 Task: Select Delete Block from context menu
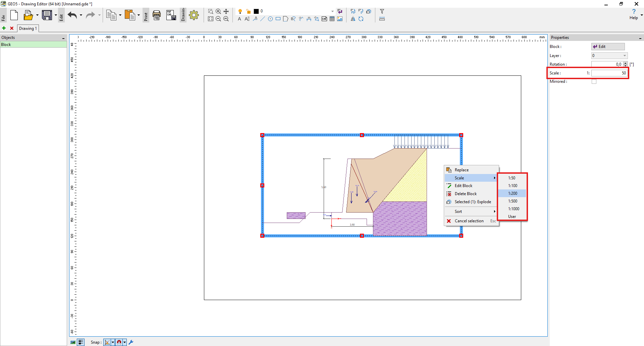coord(466,194)
